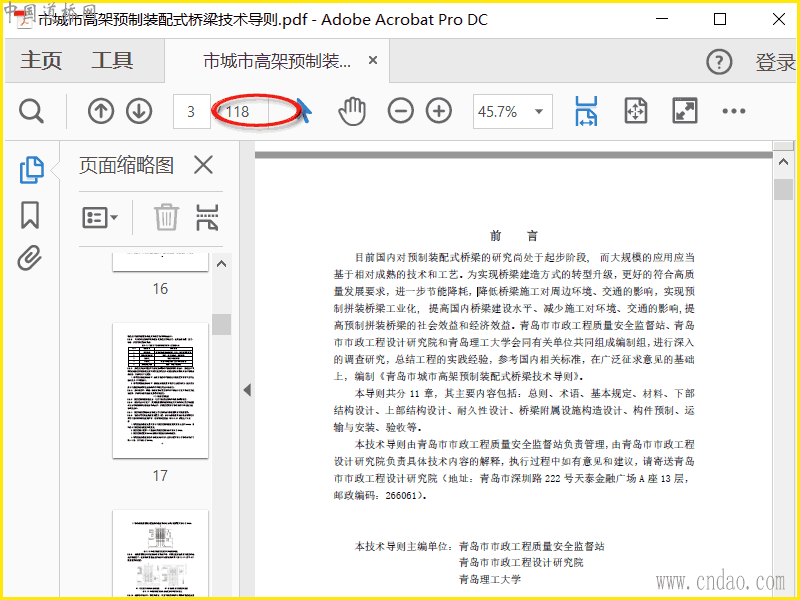The width and height of the screenshot is (800, 600).
Task: Open the Help question mark icon
Action: pos(719,62)
